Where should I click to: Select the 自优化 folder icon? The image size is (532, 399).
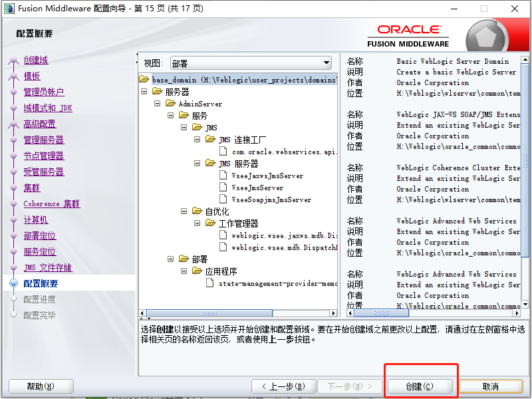[198, 211]
